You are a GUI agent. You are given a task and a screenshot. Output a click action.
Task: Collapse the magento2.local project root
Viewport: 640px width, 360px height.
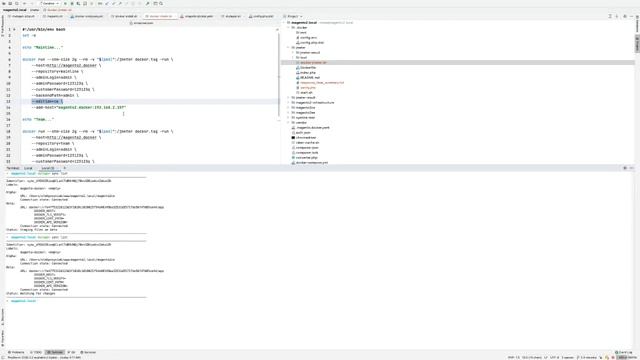click(285, 22)
